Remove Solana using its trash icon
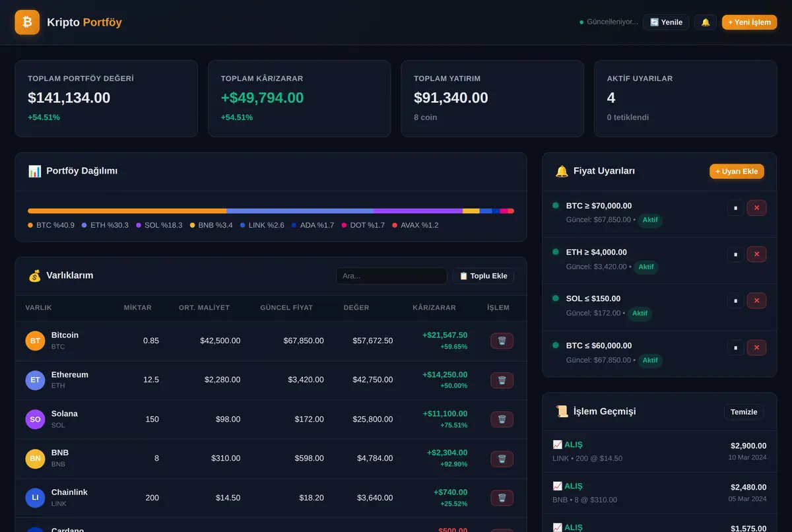The image size is (792, 532). point(502,419)
